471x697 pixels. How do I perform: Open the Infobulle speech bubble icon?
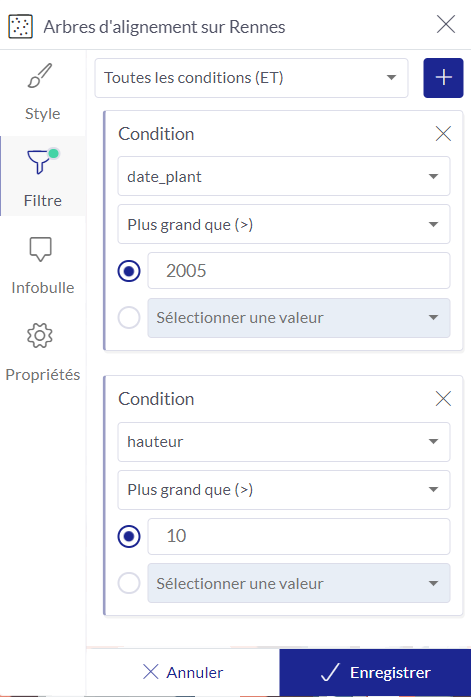coord(40,248)
